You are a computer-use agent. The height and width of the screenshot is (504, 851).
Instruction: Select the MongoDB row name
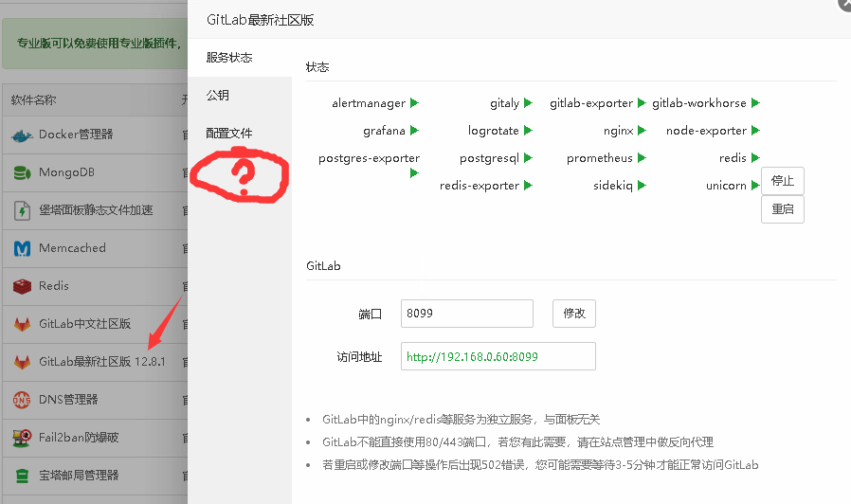coord(66,172)
